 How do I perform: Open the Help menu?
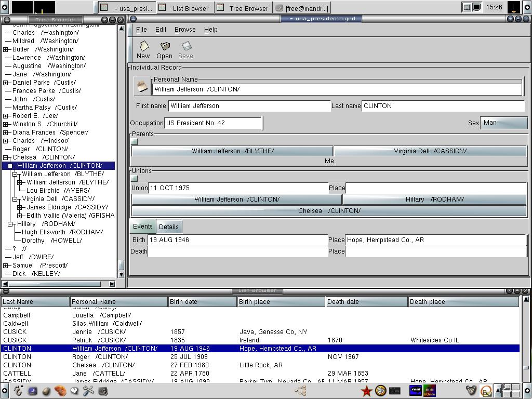(x=211, y=30)
